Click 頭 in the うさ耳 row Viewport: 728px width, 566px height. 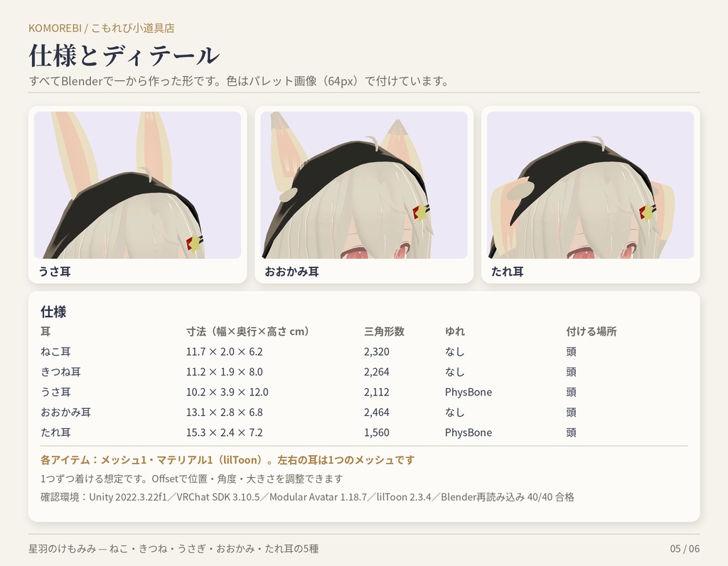(571, 392)
